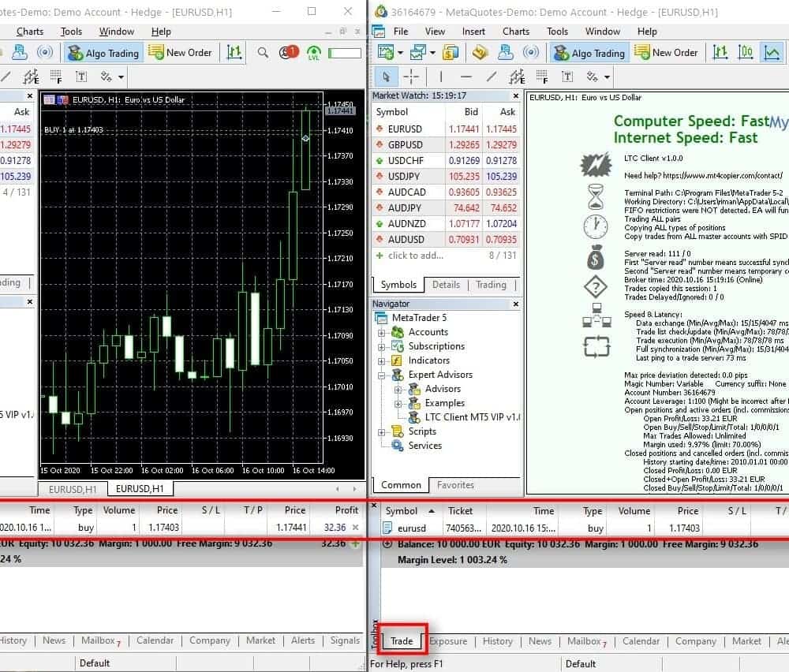789x672 pixels.
Task: Open shapes tool dropdown arrow in right window
Action: (x=608, y=77)
